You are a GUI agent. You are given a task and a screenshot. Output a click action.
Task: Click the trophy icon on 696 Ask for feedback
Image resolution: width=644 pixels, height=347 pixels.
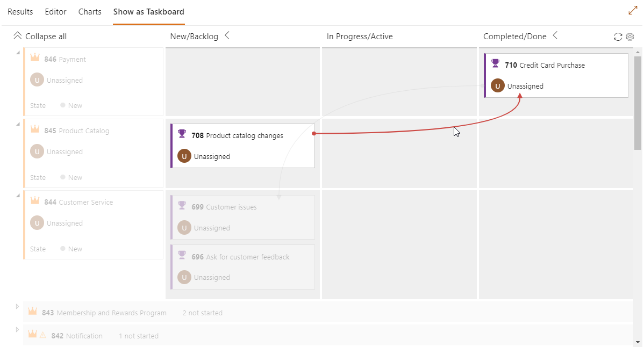pyautogui.click(x=182, y=256)
